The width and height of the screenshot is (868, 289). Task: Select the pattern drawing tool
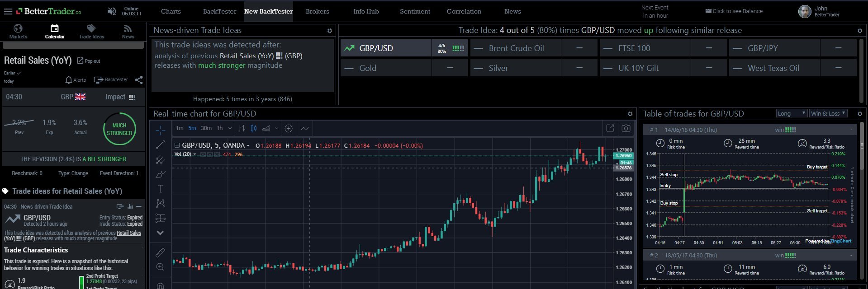pyautogui.click(x=160, y=203)
